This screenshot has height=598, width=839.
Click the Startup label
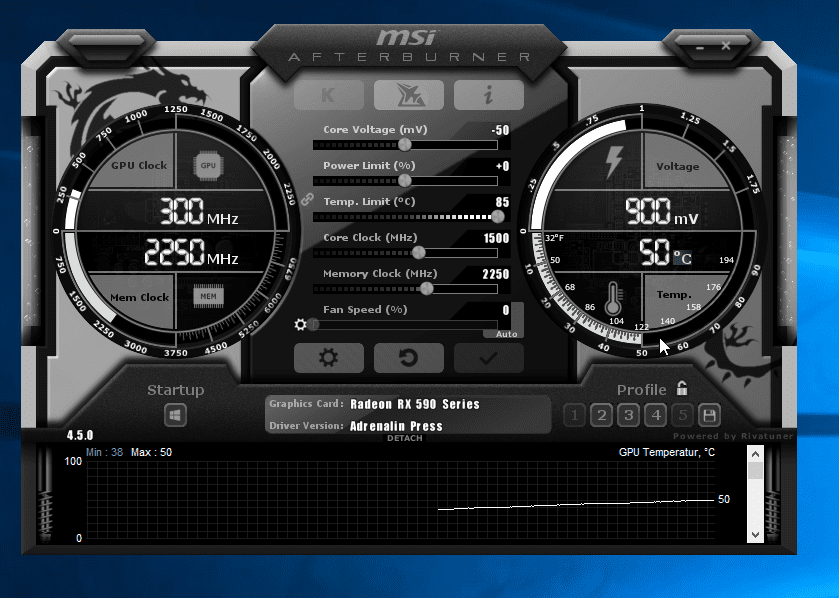click(x=176, y=390)
